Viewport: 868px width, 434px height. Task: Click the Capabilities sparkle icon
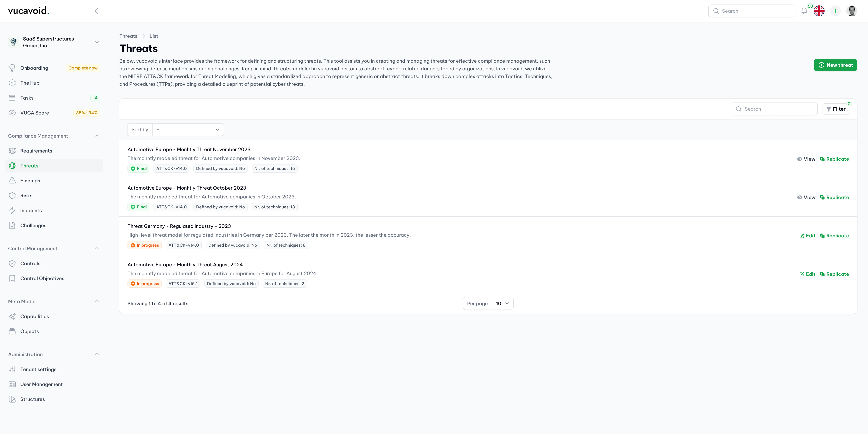(x=12, y=316)
